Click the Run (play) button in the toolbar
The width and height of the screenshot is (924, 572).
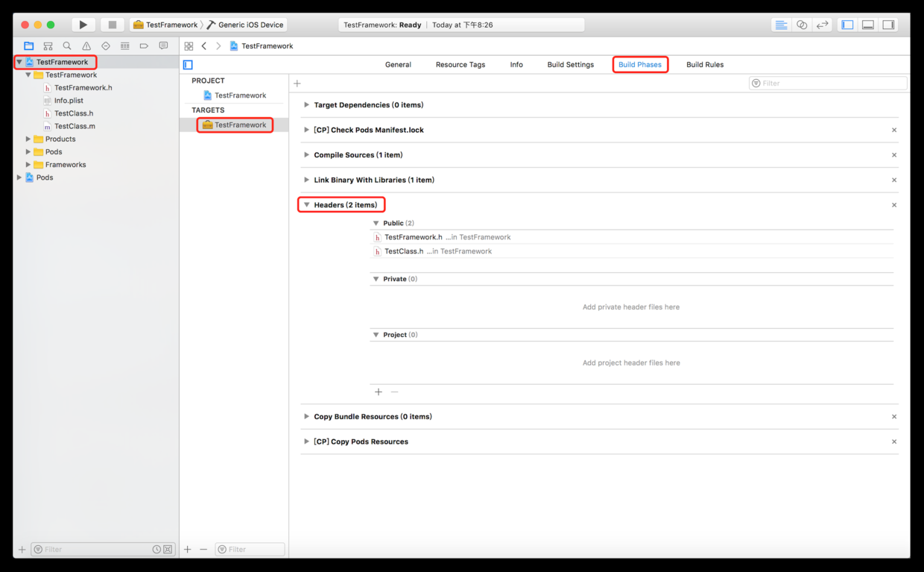[83, 25]
